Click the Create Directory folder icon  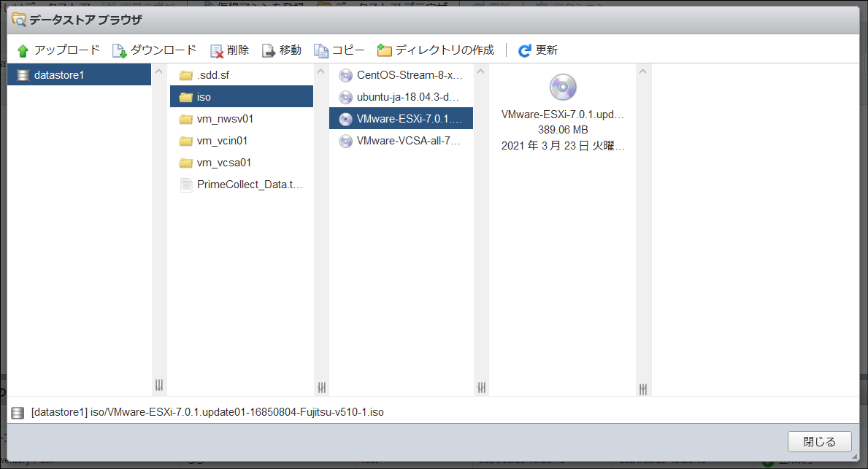384,50
